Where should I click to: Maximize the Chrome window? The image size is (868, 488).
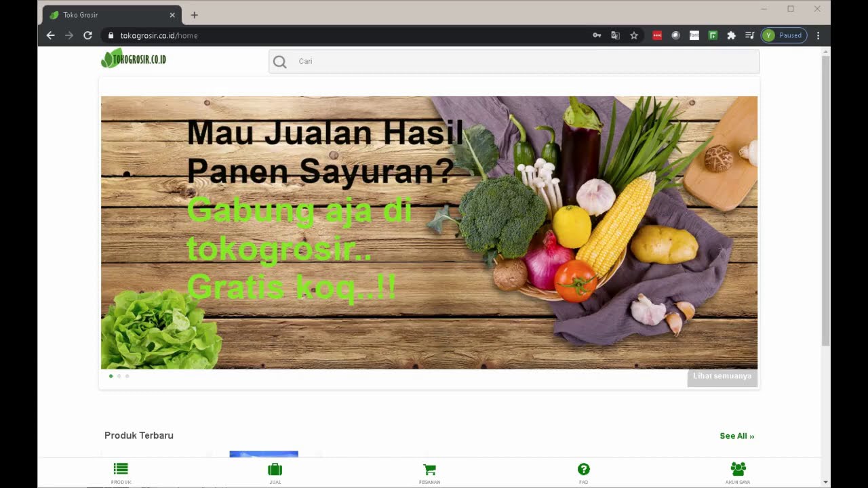coord(791,9)
